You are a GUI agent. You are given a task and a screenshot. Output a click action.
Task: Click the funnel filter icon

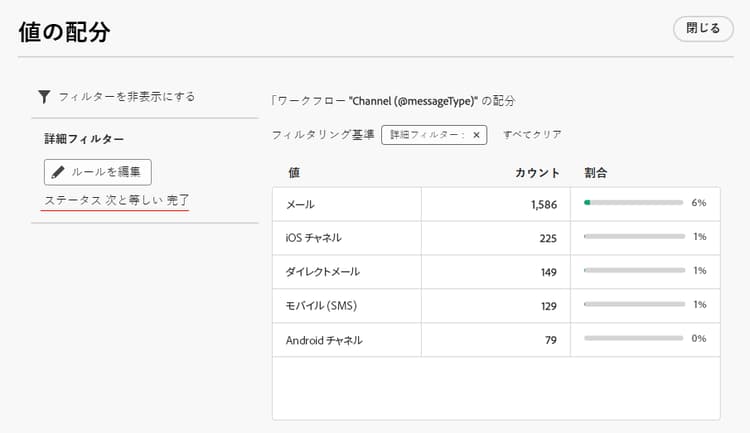pos(44,97)
